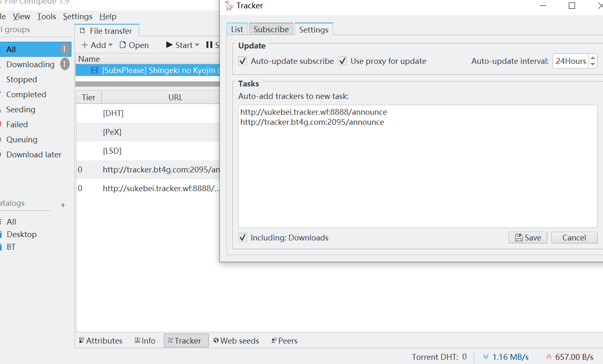603x364 pixels.
Task: Switch to the Subscribe tab
Action: point(271,29)
